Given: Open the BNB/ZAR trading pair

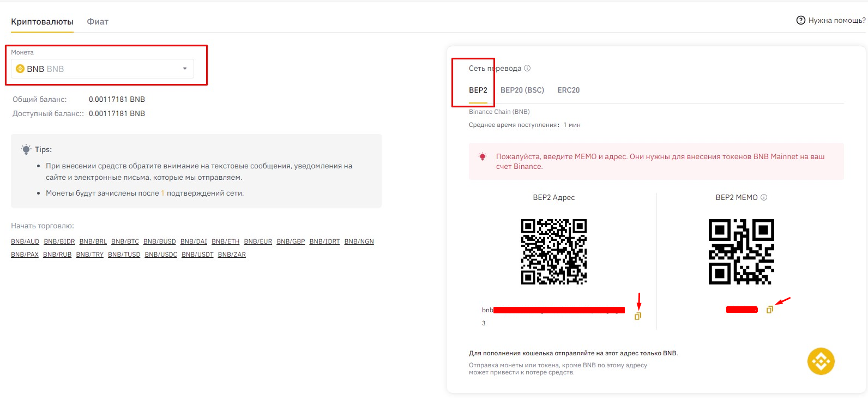Looking at the screenshot, I should (x=232, y=254).
